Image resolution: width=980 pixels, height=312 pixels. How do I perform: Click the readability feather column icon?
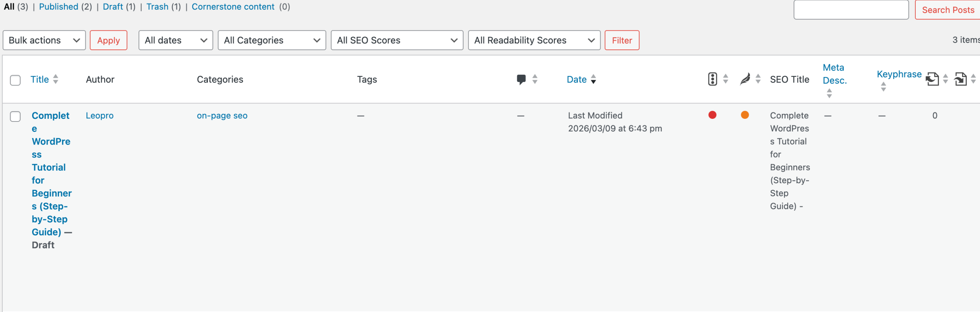coord(745,79)
